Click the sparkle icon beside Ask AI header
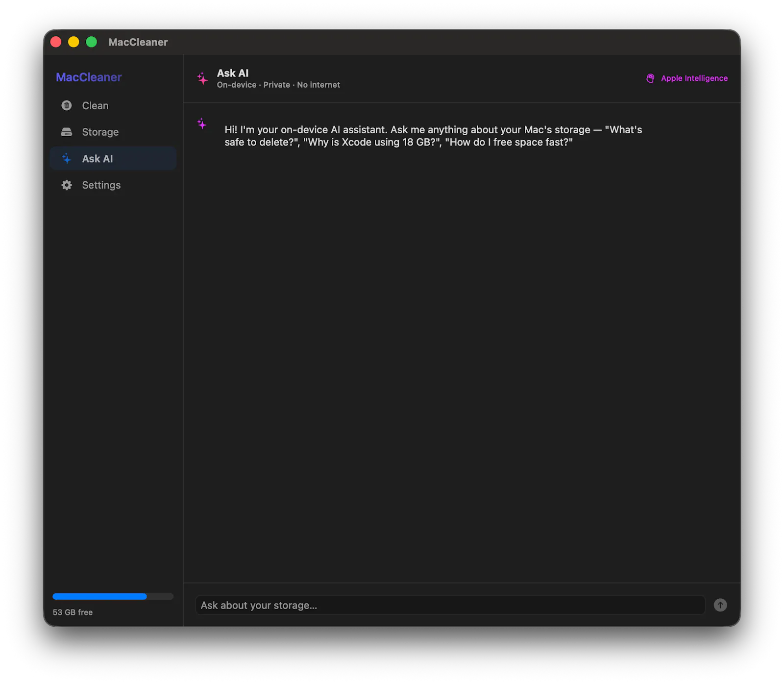The image size is (784, 684). [x=202, y=78]
